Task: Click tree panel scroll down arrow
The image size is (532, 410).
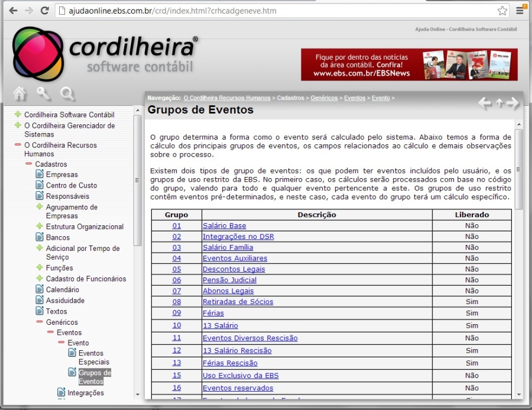Action: 137,395
